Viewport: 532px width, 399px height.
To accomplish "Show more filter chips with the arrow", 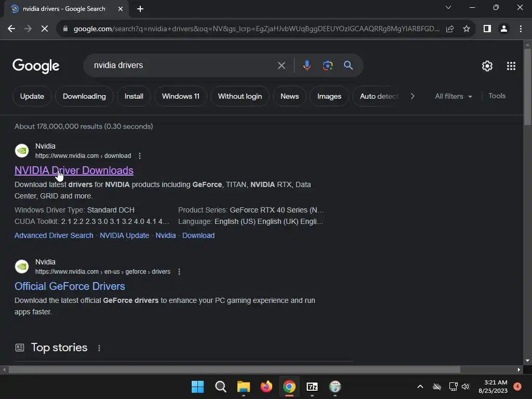I will [413, 96].
